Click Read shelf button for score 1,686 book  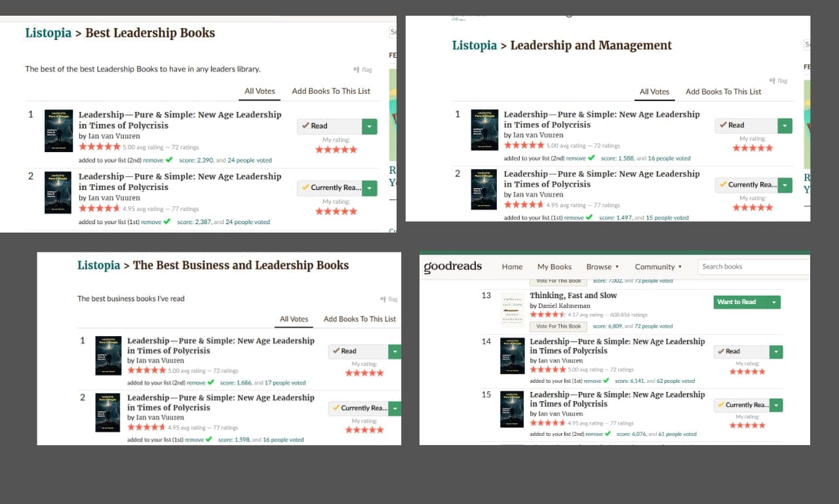(358, 351)
